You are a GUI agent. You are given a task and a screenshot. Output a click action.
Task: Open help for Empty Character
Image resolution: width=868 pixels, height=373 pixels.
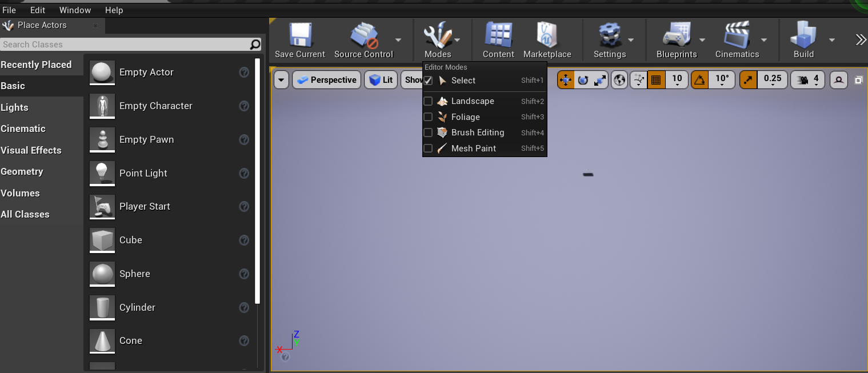(244, 106)
